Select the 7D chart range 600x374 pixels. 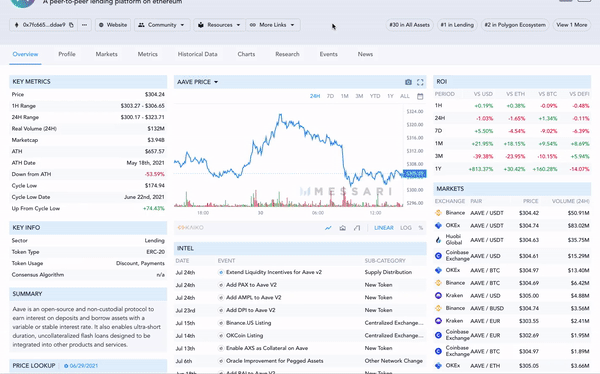click(330, 96)
